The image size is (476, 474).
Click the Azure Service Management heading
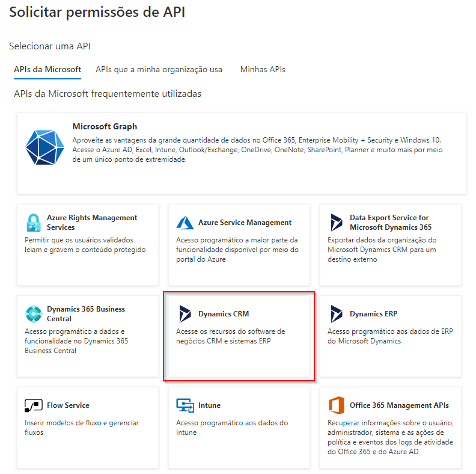[x=245, y=223]
